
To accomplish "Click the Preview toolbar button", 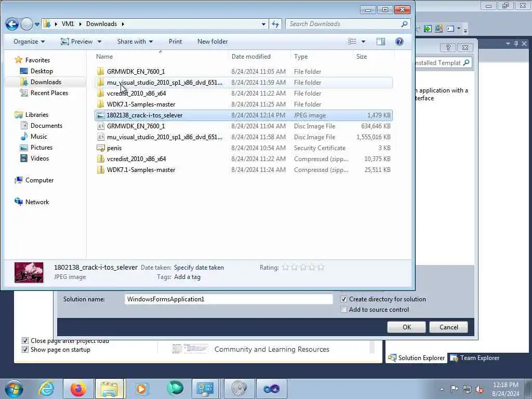I will [77, 42].
